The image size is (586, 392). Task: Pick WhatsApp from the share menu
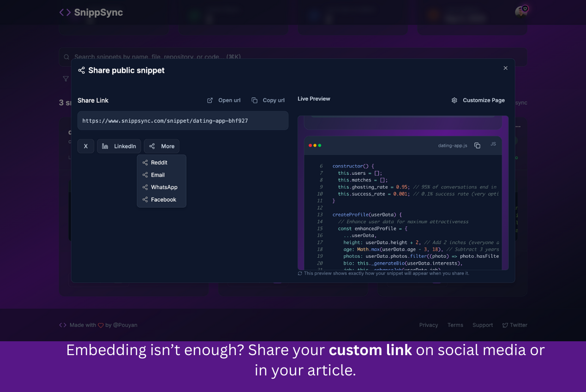[x=164, y=187]
